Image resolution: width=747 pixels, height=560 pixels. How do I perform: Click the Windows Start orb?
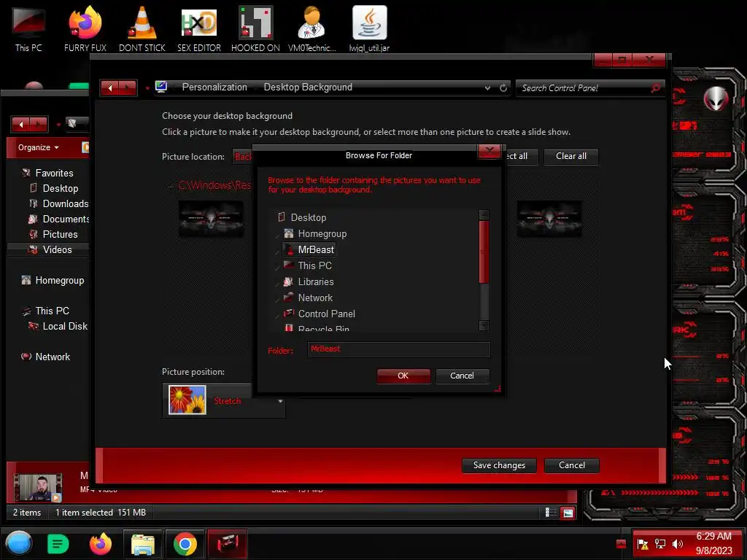[19, 543]
